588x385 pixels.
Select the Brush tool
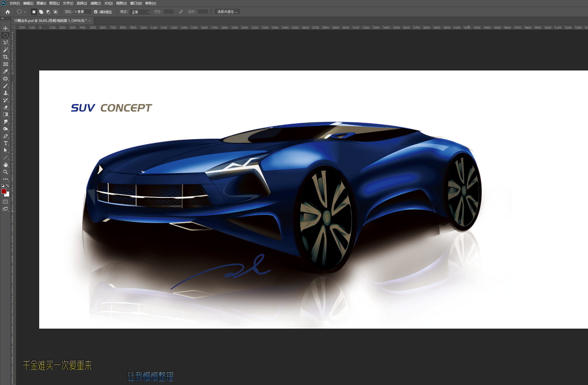[6, 86]
